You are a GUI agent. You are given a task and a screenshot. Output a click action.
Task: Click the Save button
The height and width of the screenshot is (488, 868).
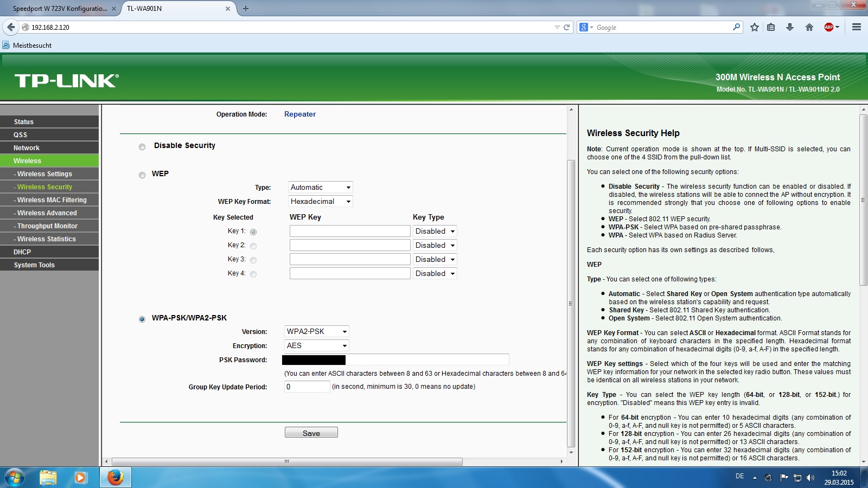[311, 433]
